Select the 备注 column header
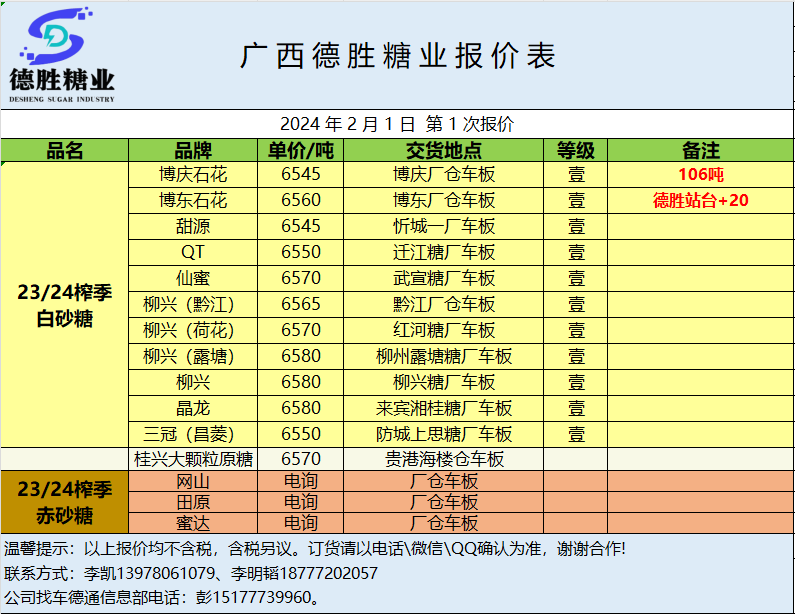 [700, 151]
